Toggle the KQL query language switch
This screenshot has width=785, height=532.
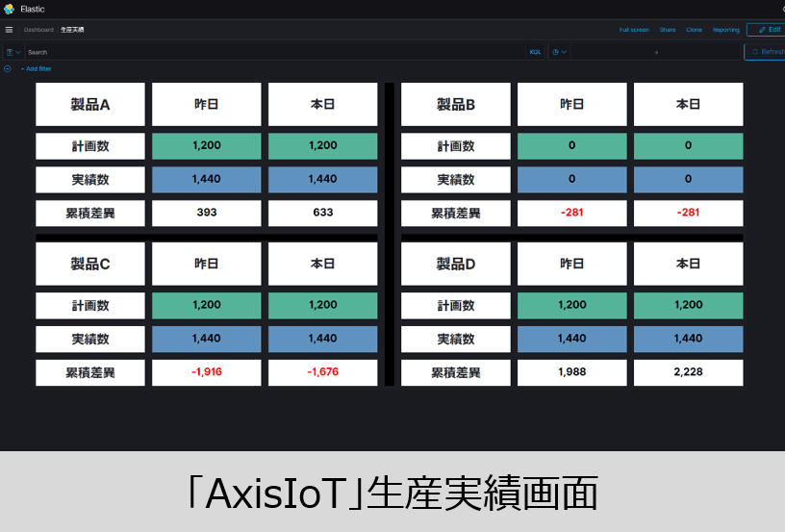(535, 52)
